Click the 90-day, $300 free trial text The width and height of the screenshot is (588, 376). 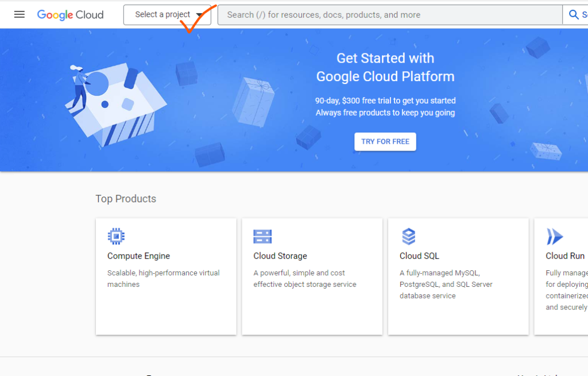click(x=385, y=101)
